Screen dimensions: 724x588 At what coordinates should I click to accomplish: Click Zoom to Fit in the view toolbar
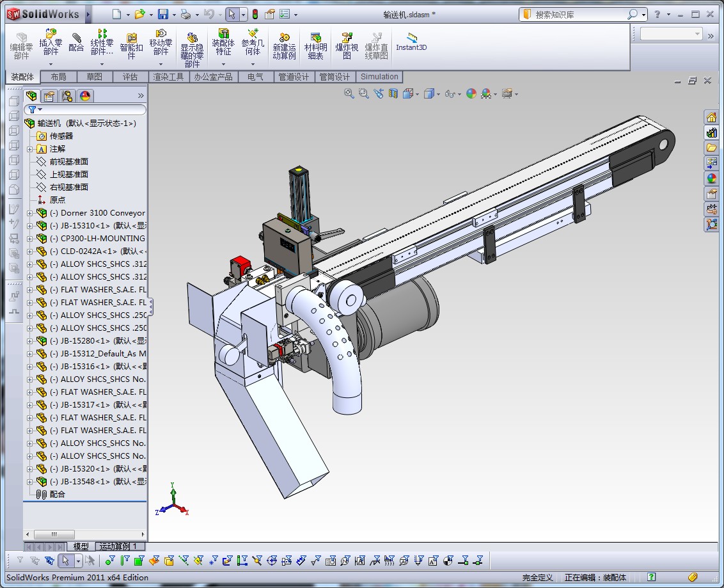point(349,94)
